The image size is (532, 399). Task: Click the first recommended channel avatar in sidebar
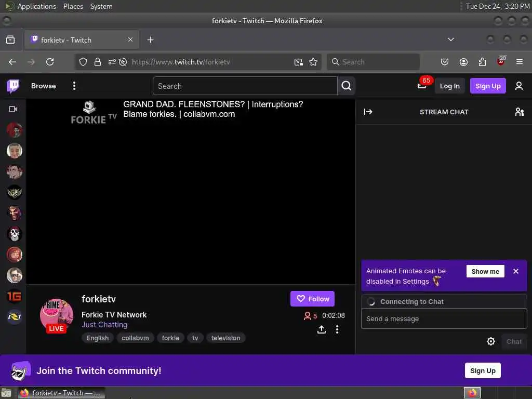click(14, 130)
